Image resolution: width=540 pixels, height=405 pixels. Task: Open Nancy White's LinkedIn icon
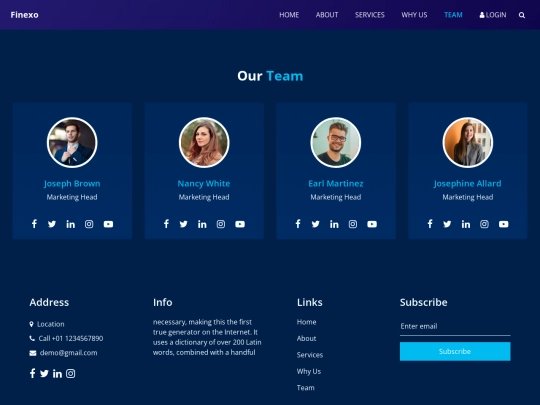pyautogui.click(x=202, y=224)
